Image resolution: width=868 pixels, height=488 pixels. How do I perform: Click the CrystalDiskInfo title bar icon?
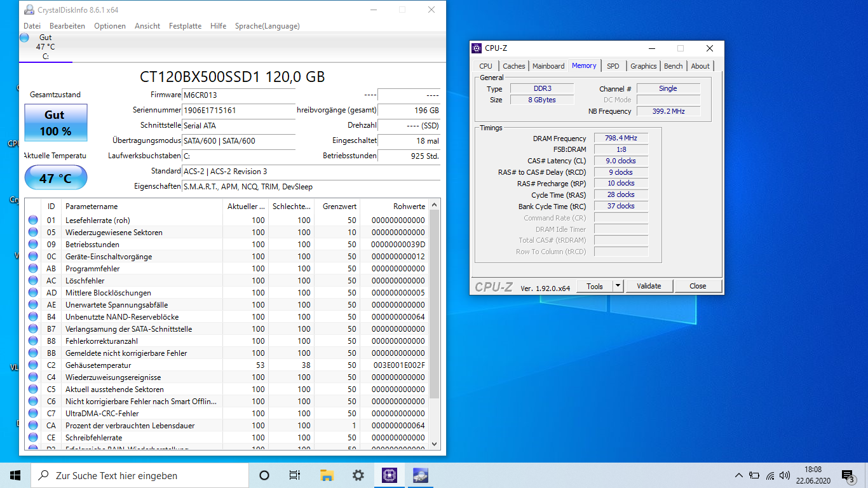point(29,10)
